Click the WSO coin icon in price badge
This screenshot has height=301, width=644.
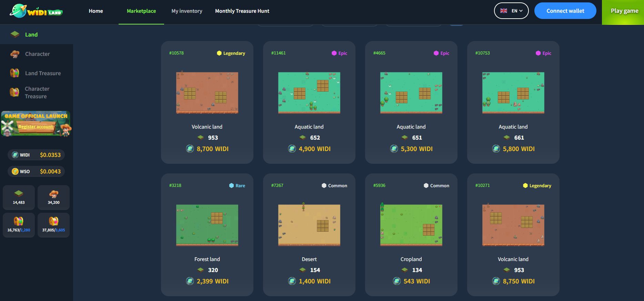click(x=15, y=171)
